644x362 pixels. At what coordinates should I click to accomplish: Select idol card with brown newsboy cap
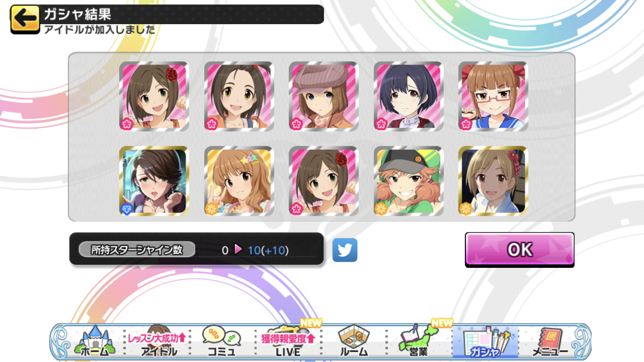click(324, 97)
